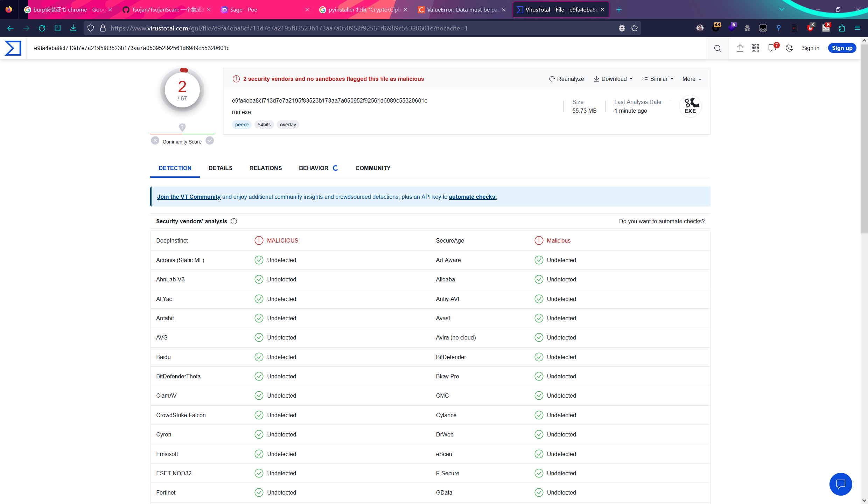Reload the current page

42,28
